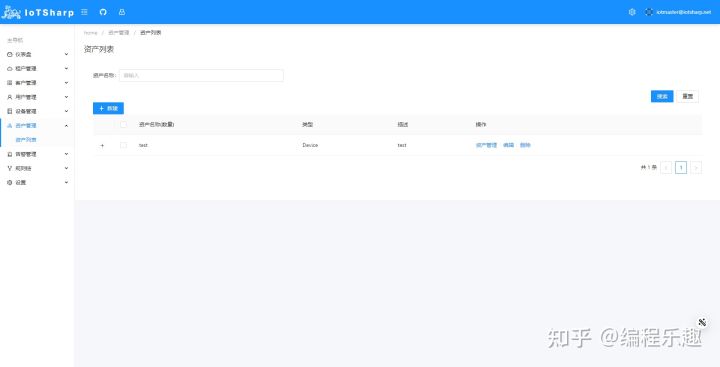This screenshot has height=367, width=720.
Task: Expand the 告警管理 menu chevron
Action: [x=66, y=154]
